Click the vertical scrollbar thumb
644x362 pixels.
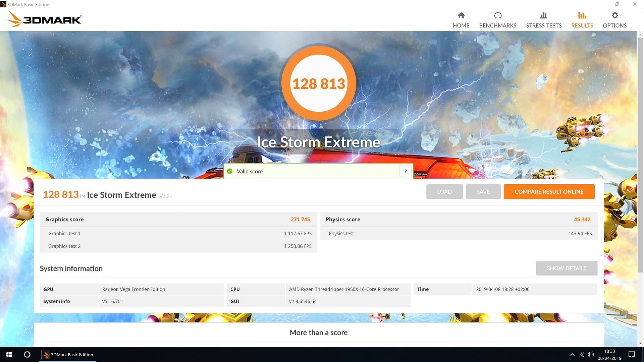coord(640,154)
